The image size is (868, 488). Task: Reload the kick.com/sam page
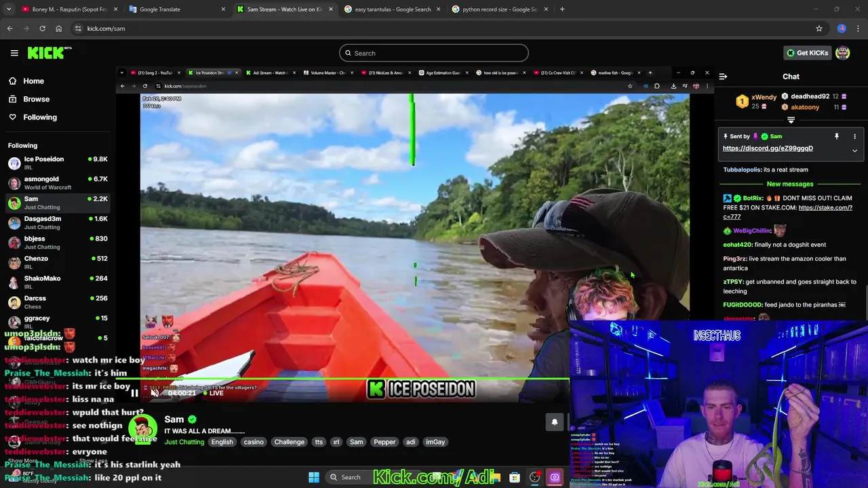point(42,28)
